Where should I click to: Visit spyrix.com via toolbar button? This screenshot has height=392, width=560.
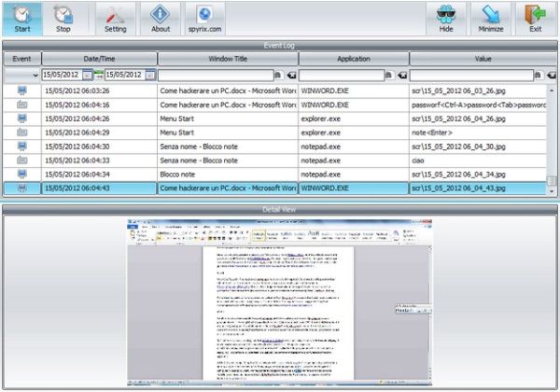click(206, 19)
